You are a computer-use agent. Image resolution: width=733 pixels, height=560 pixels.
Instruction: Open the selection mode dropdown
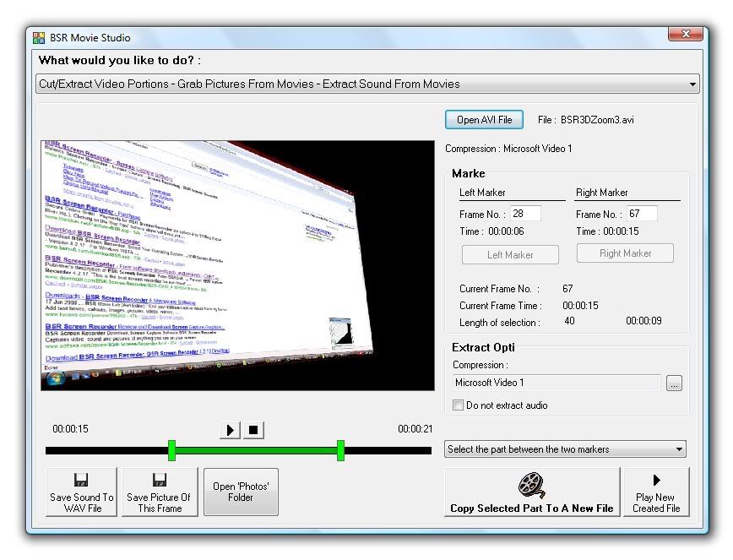coord(565,449)
